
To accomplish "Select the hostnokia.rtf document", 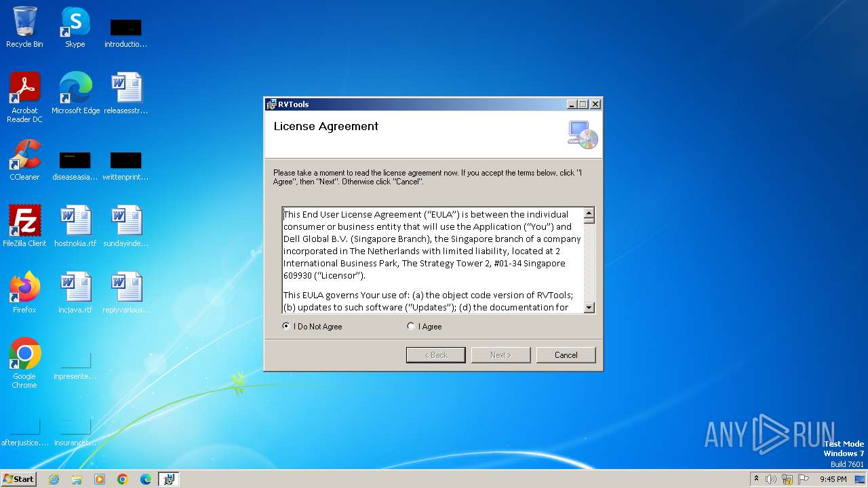I will coord(75,226).
